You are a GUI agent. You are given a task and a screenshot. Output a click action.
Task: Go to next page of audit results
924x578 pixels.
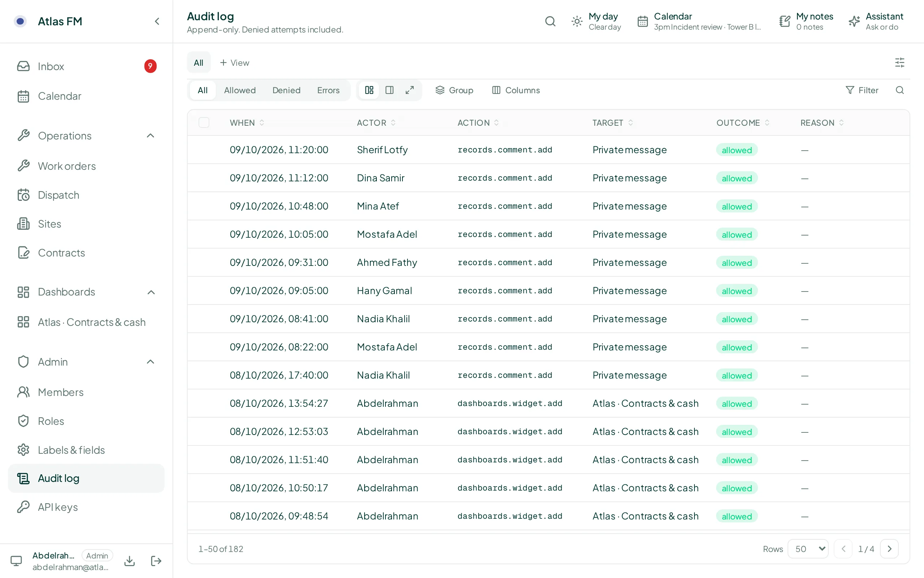tap(889, 549)
